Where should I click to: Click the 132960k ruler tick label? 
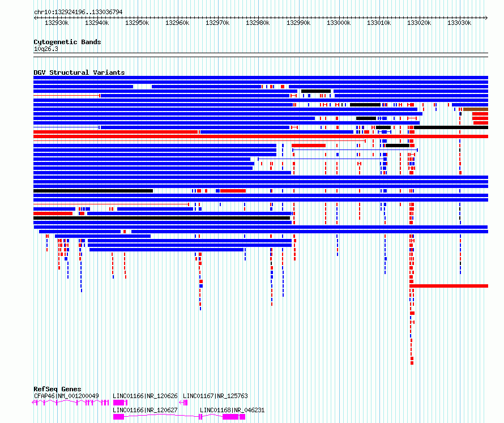[177, 23]
